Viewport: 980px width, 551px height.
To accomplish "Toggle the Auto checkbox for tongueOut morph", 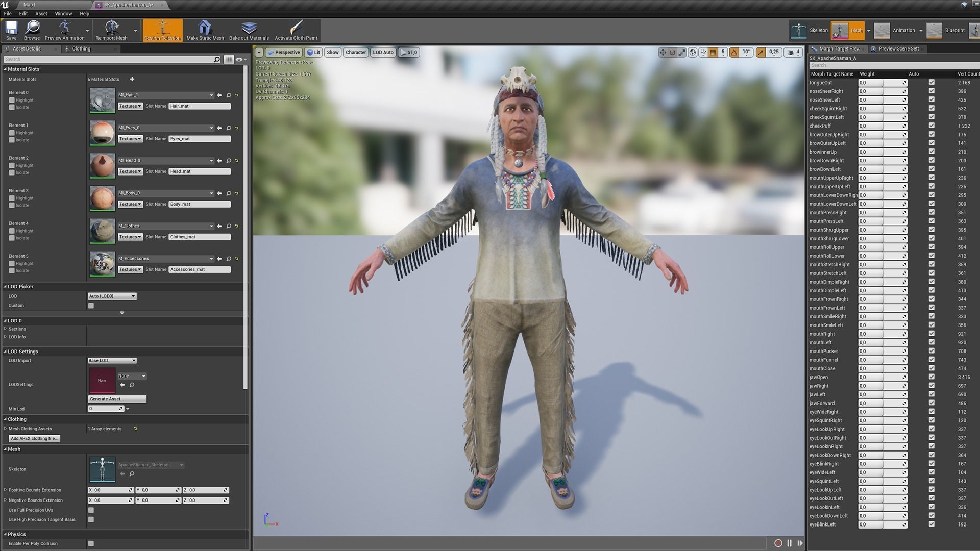I will (932, 83).
